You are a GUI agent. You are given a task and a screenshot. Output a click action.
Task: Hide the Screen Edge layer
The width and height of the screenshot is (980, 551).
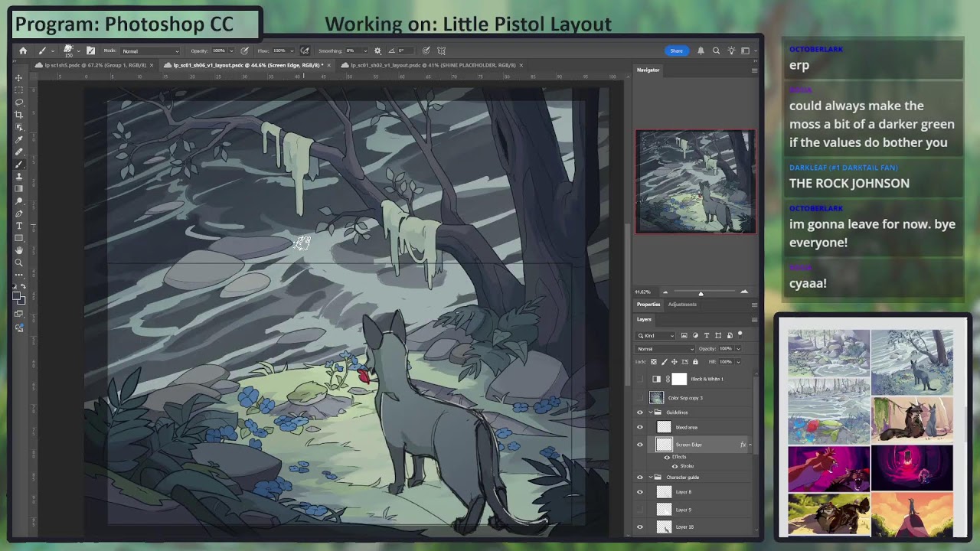pos(640,445)
